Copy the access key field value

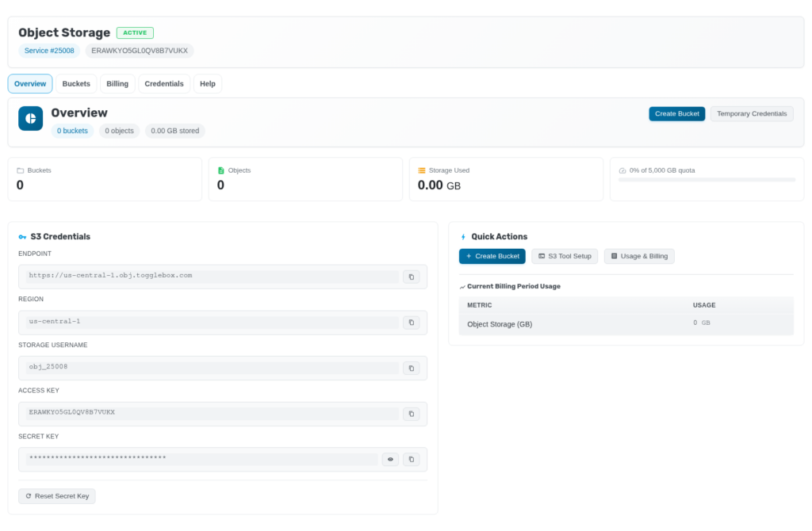(x=412, y=414)
